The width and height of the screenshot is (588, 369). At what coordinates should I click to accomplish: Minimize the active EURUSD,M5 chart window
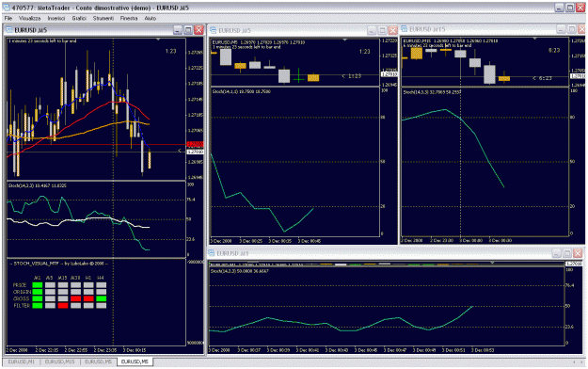click(178, 30)
